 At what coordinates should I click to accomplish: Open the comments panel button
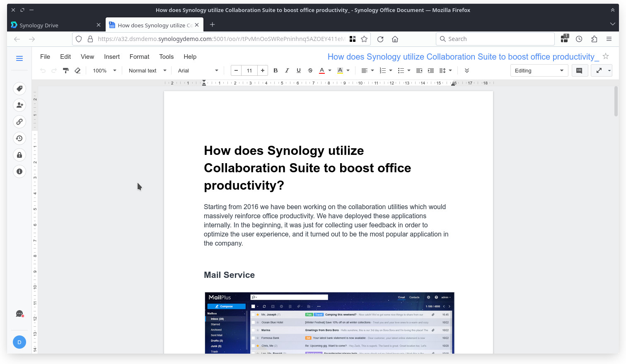[x=579, y=70]
